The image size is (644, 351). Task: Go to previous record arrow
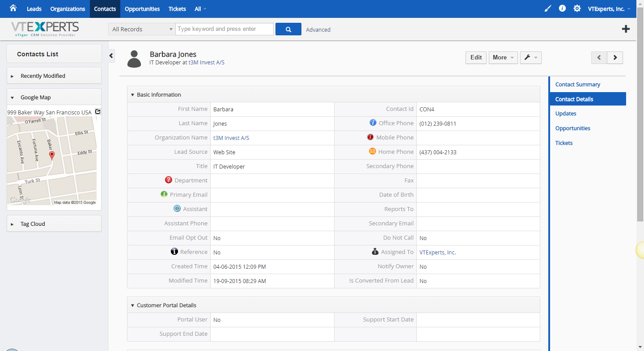(599, 58)
